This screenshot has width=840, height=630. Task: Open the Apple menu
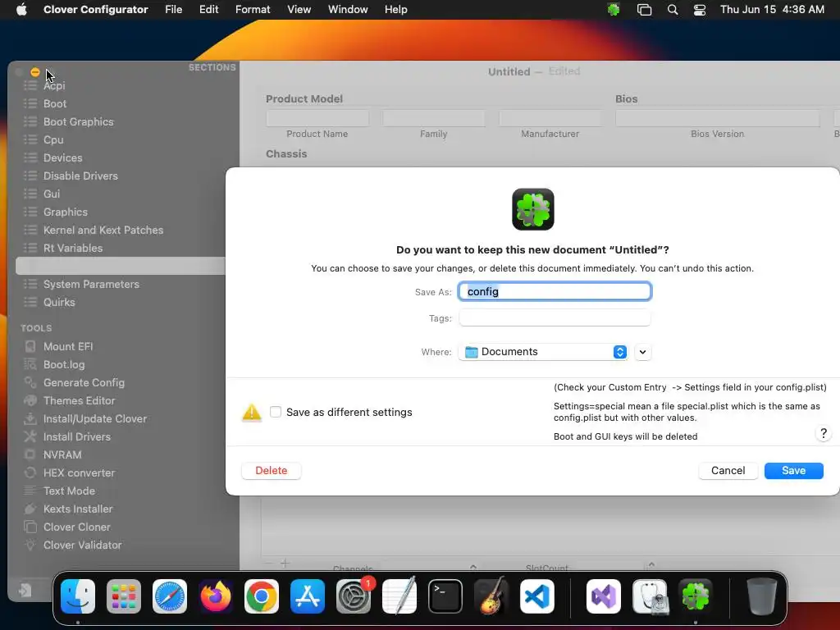tap(21, 10)
